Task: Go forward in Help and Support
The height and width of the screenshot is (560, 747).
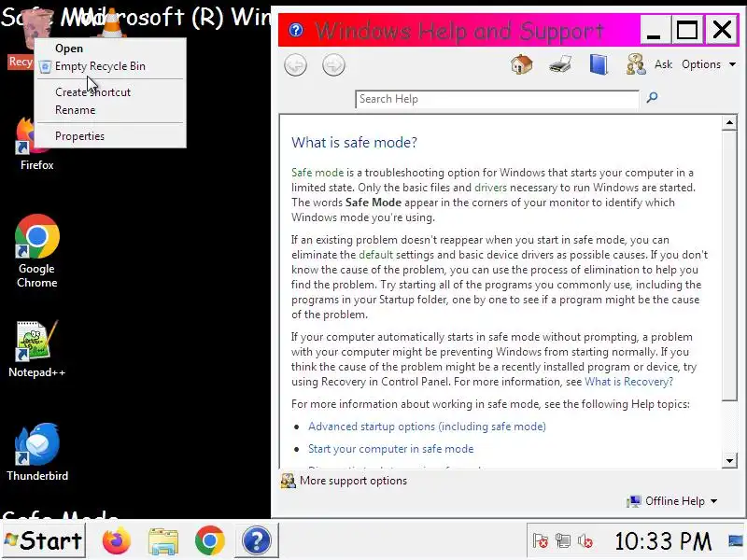Action: click(333, 65)
